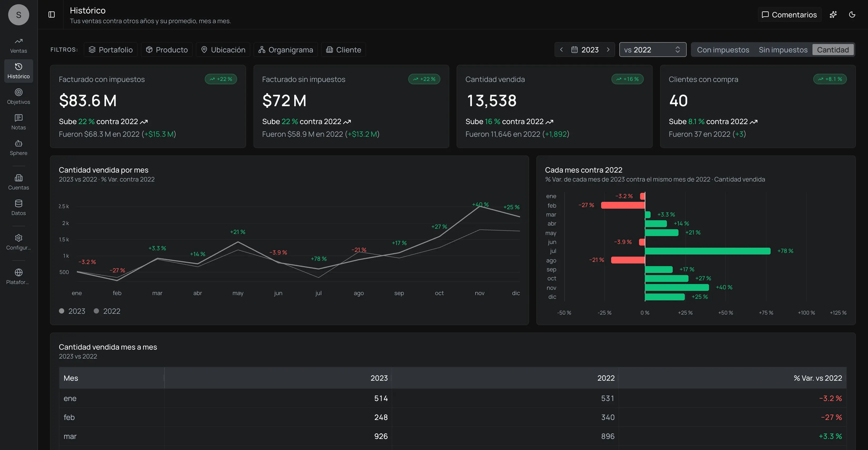Open the 2023 year picker
The image size is (868, 450).
(x=585, y=50)
